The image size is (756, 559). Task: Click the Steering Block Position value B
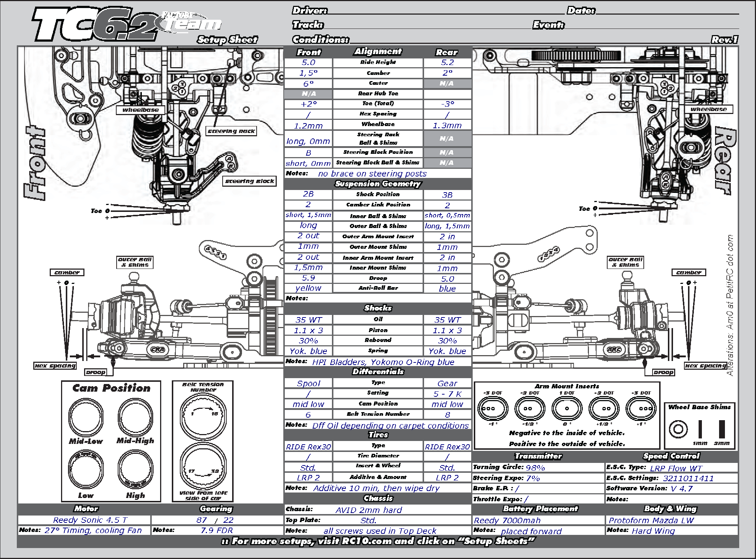pos(308,153)
